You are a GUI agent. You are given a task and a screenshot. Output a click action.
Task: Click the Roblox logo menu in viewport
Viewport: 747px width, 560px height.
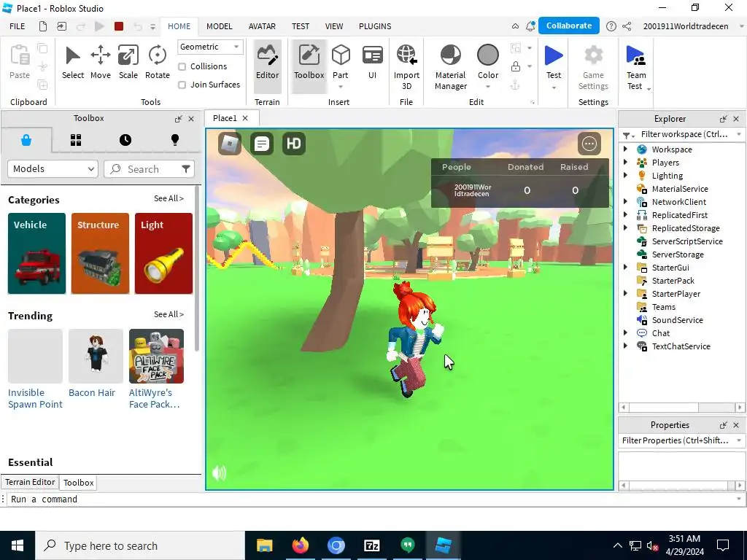pyautogui.click(x=230, y=144)
